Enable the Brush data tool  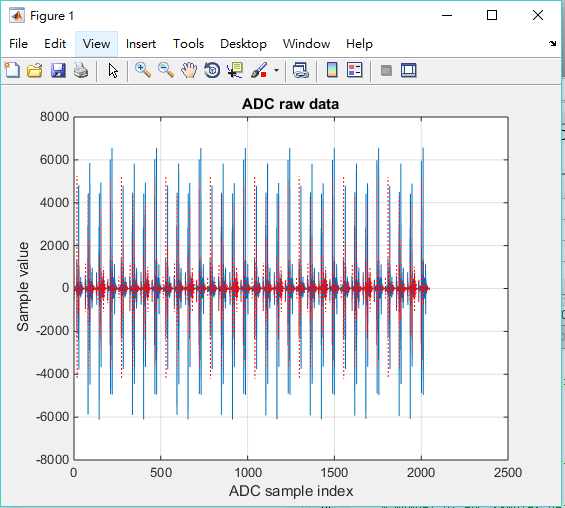[259, 70]
